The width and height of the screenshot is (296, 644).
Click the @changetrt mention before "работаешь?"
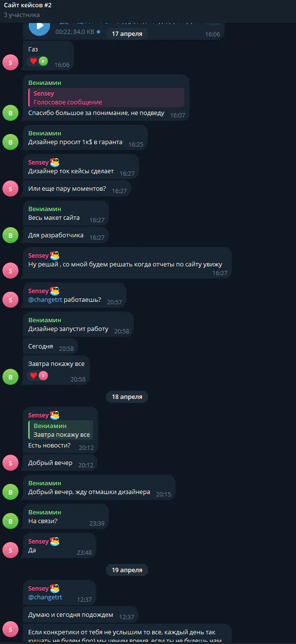tap(45, 299)
